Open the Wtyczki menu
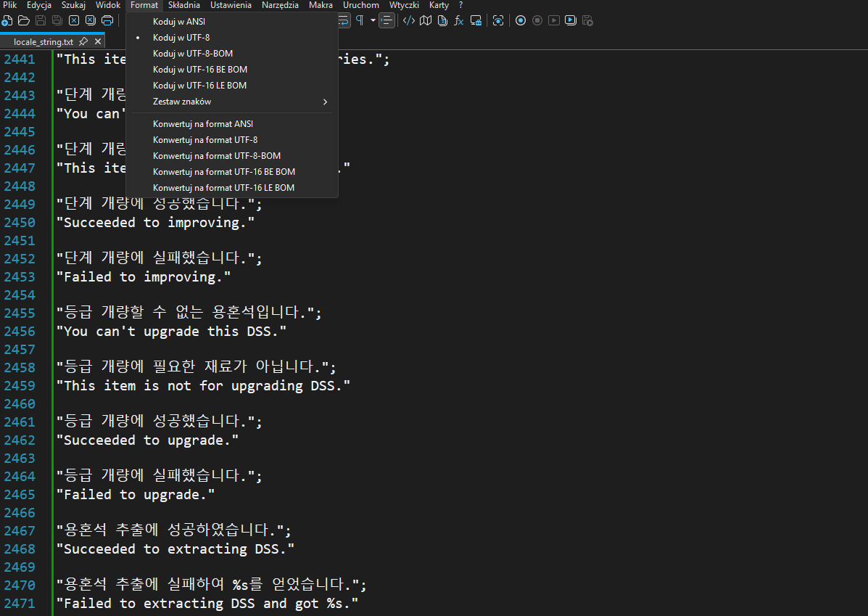Screen dimensions: 868x616 pyautogui.click(x=404, y=5)
